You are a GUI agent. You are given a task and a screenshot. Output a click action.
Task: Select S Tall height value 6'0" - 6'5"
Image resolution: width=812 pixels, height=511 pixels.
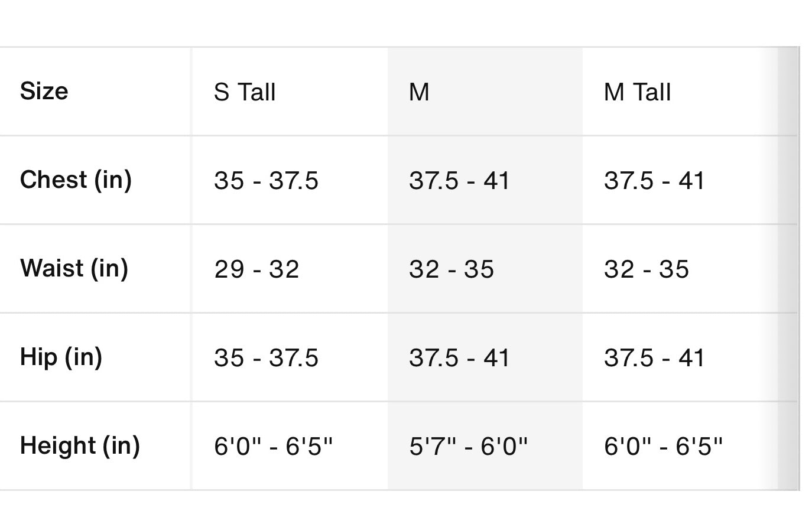pos(274,446)
